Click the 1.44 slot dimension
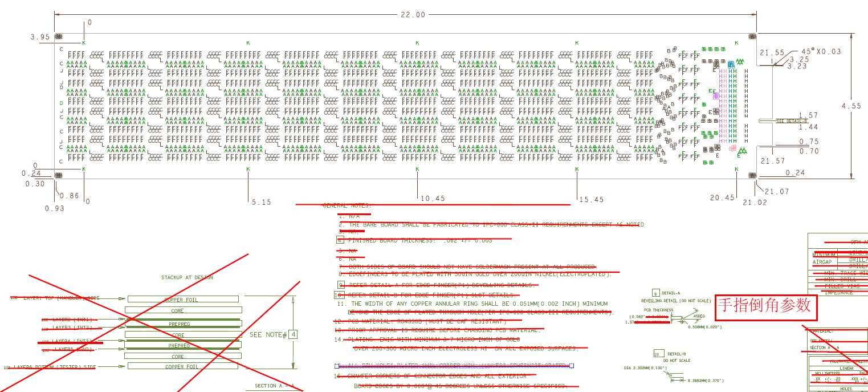Image resolution: width=868 pixels, height=392 pixels. click(808, 127)
